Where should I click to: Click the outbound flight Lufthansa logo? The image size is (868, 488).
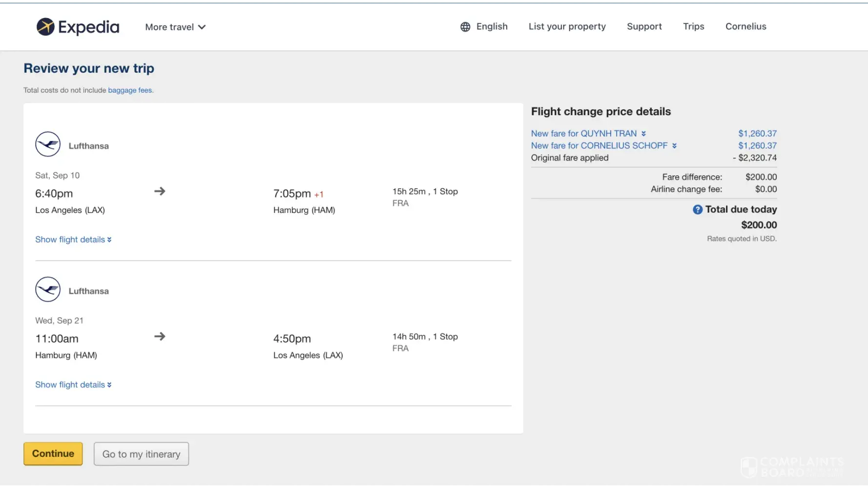[x=48, y=144]
